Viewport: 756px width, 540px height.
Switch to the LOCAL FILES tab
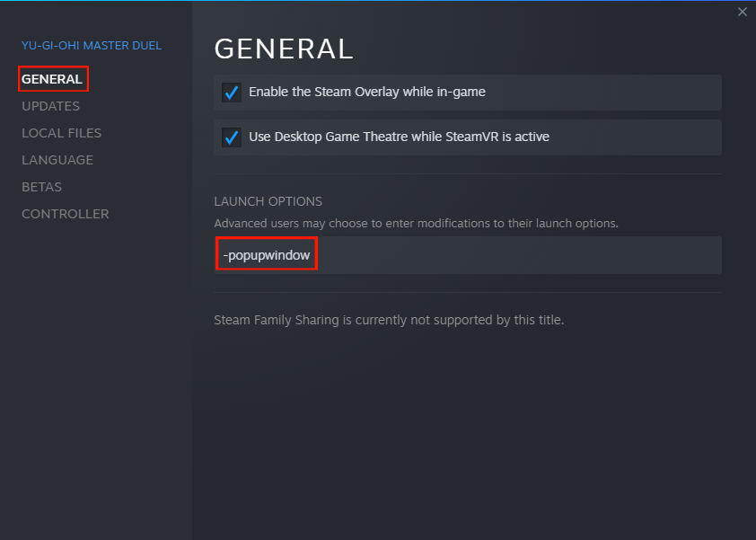click(62, 133)
